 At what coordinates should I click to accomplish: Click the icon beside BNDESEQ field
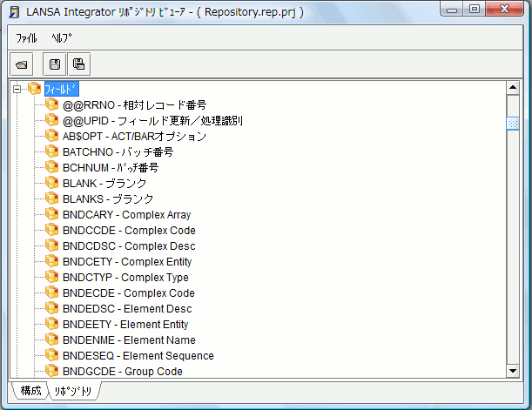pos(51,355)
